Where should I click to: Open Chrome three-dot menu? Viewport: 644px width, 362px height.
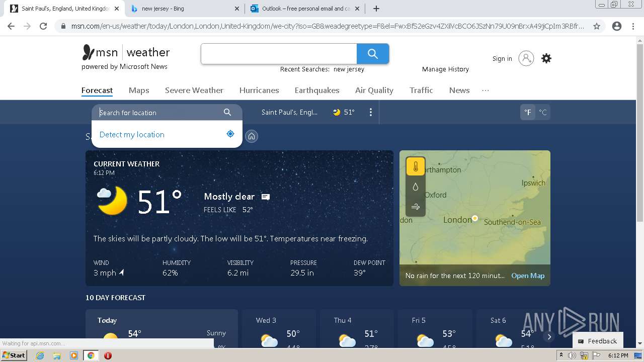[x=633, y=26]
